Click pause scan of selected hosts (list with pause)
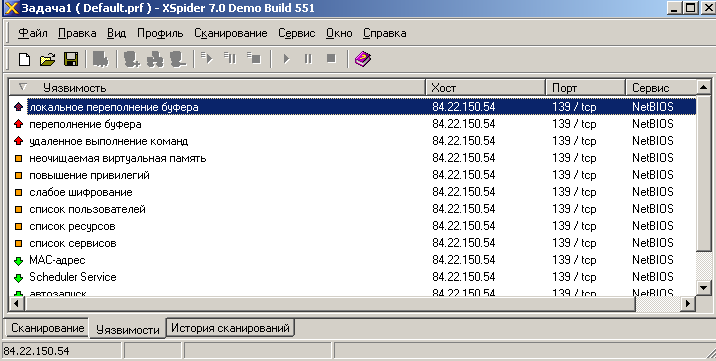 click(230, 58)
